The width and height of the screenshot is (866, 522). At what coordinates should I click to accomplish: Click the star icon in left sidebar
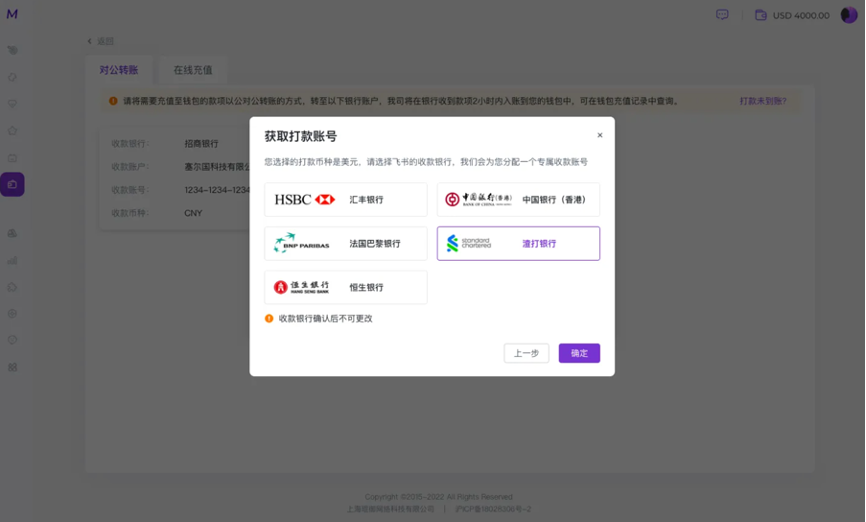click(13, 130)
